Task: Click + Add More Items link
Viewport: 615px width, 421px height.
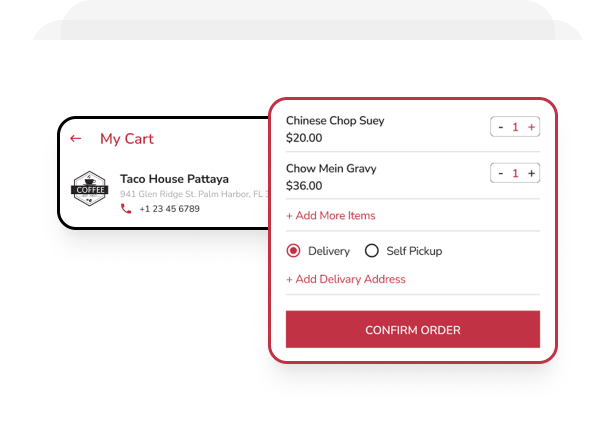Action: click(x=330, y=215)
